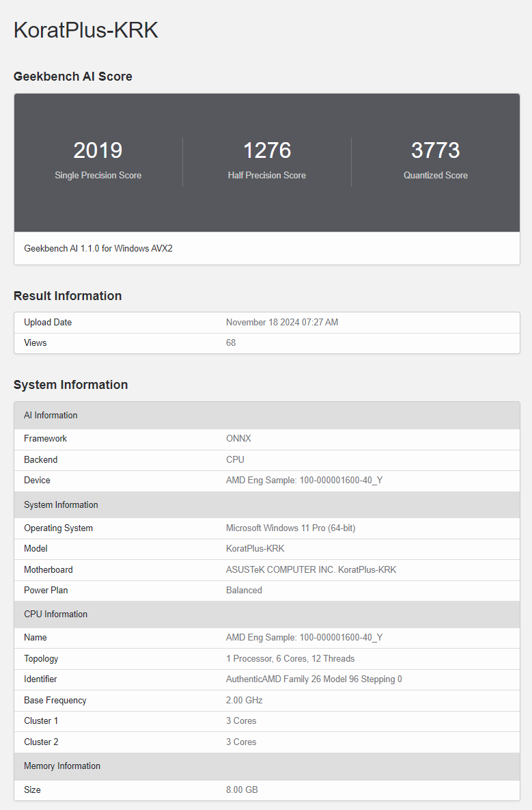
Task: Click the Upload Date timestamp value
Action: coord(282,323)
